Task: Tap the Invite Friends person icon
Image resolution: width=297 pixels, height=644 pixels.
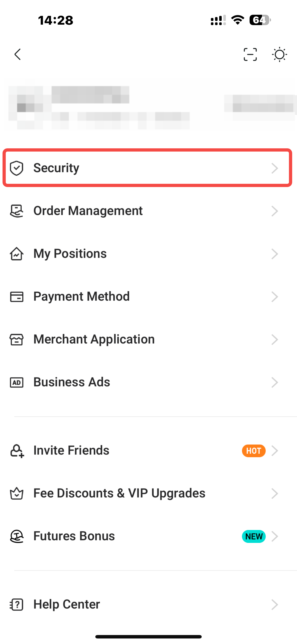Action: pos(17,451)
